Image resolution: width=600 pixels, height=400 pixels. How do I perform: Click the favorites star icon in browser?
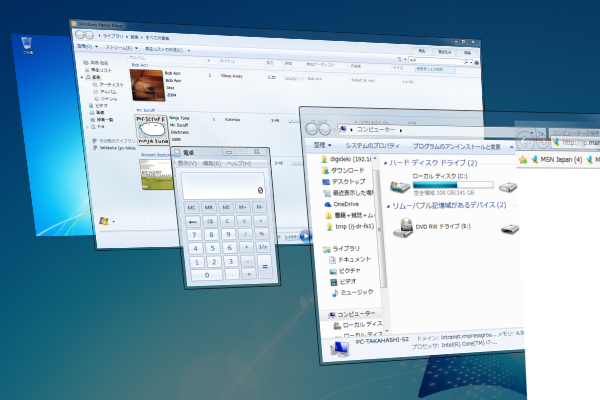(523, 160)
